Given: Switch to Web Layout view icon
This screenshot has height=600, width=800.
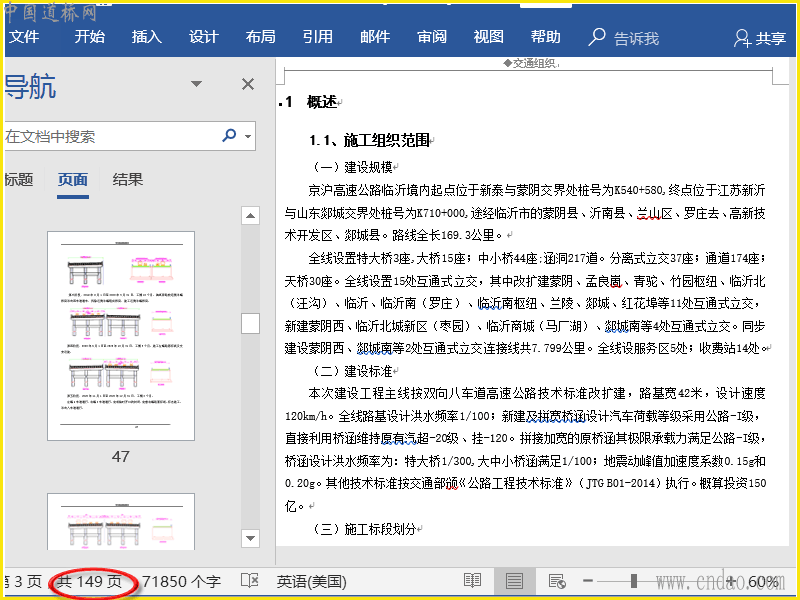Looking at the screenshot, I should click(557, 581).
